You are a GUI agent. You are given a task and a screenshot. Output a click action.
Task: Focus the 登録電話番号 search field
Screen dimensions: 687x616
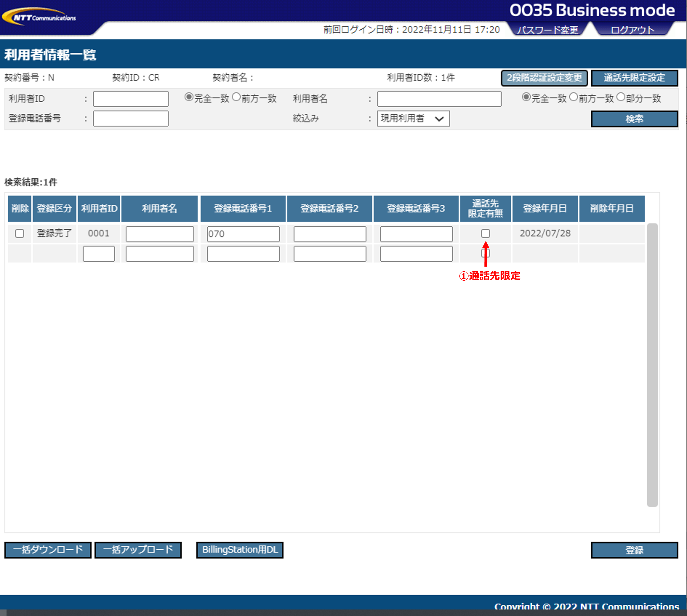[131, 118]
